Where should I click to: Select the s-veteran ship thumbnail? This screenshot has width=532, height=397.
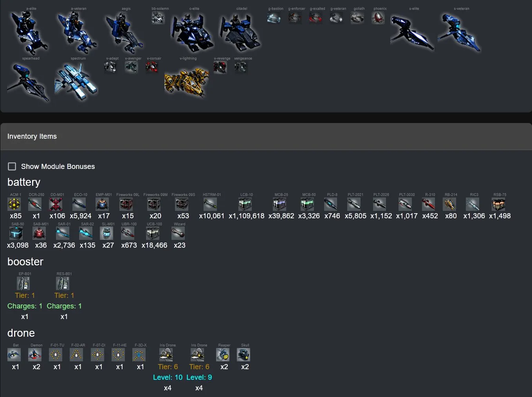tap(459, 32)
